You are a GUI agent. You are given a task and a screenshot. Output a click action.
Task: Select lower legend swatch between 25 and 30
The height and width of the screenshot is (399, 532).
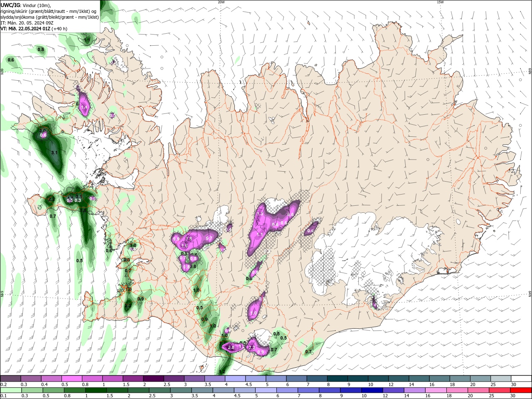pyautogui.click(x=500, y=390)
